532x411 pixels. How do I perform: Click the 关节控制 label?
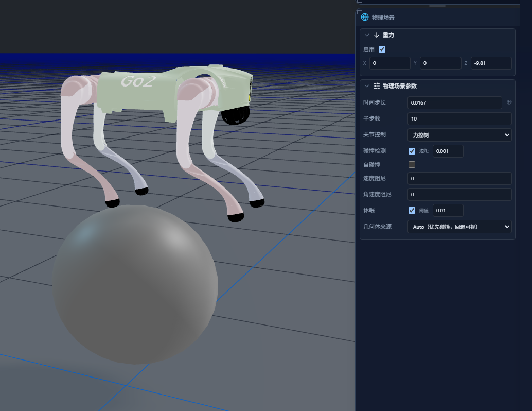pyautogui.click(x=374, y=134)
